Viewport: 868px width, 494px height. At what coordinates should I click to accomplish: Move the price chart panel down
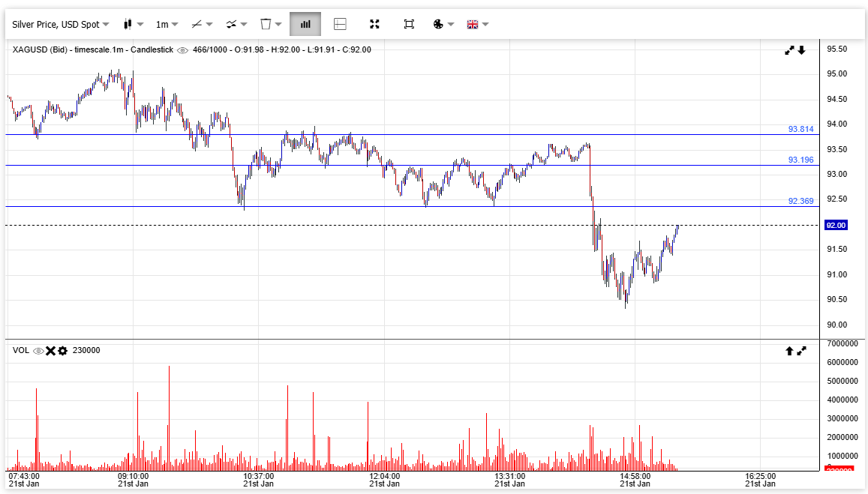coord(801,50)
